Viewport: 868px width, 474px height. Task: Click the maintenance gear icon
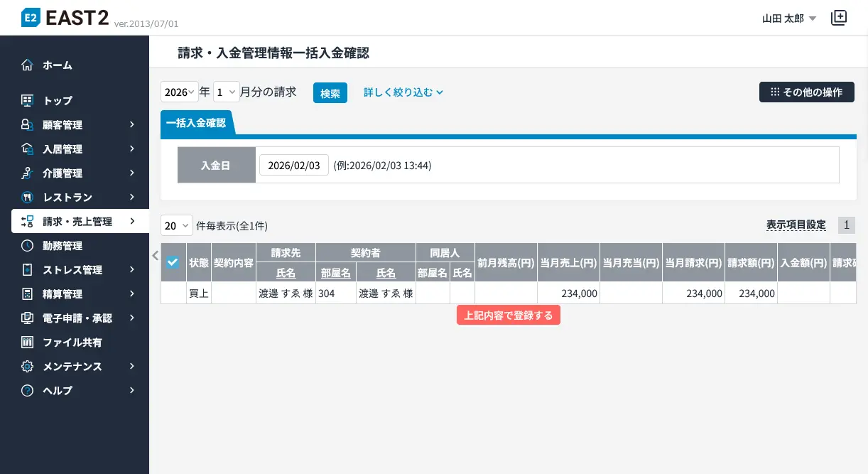pos(27,367)
